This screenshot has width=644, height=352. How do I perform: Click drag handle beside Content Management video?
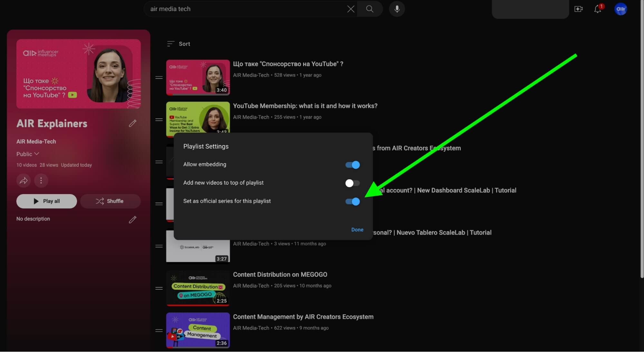pyautogui.click(x=159, y=330)
